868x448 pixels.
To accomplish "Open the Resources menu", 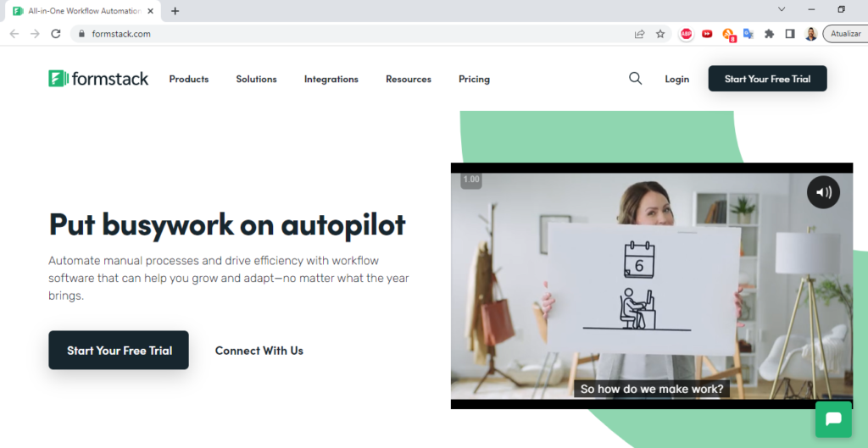I will click(409, 79).
